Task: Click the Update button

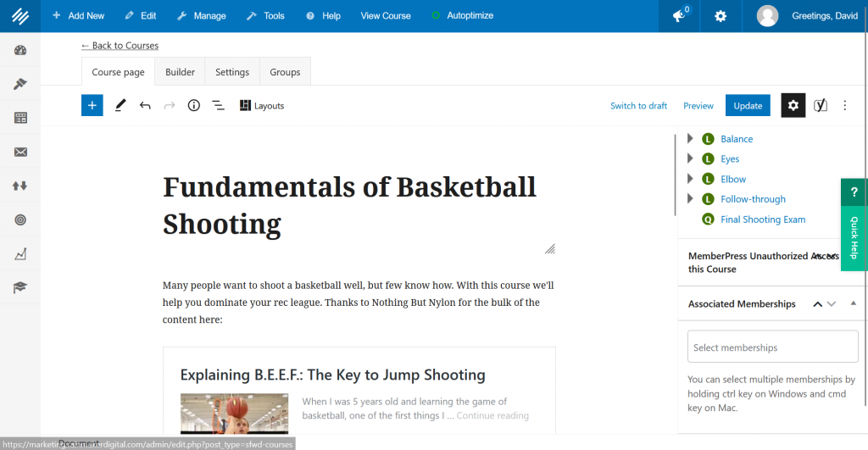Action: [747, 106]
